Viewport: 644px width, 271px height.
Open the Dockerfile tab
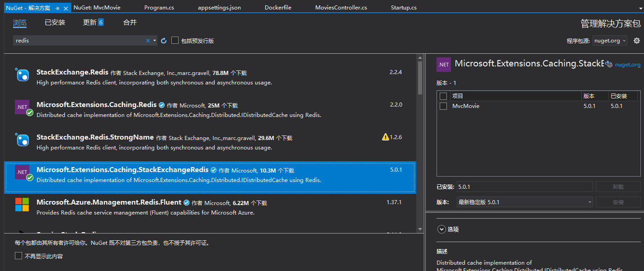click(x=278, y=8)
